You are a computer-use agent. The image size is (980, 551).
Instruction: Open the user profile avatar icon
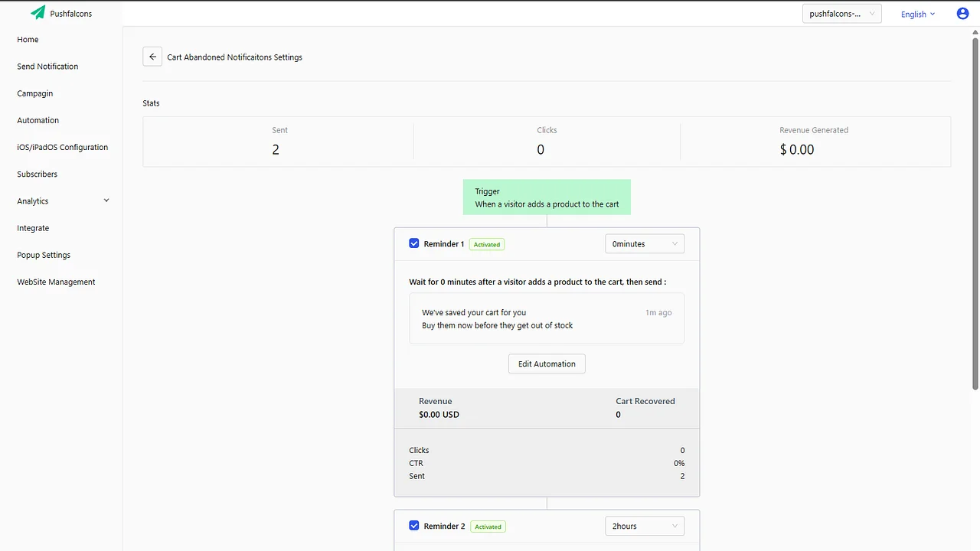tap(962, 13)
